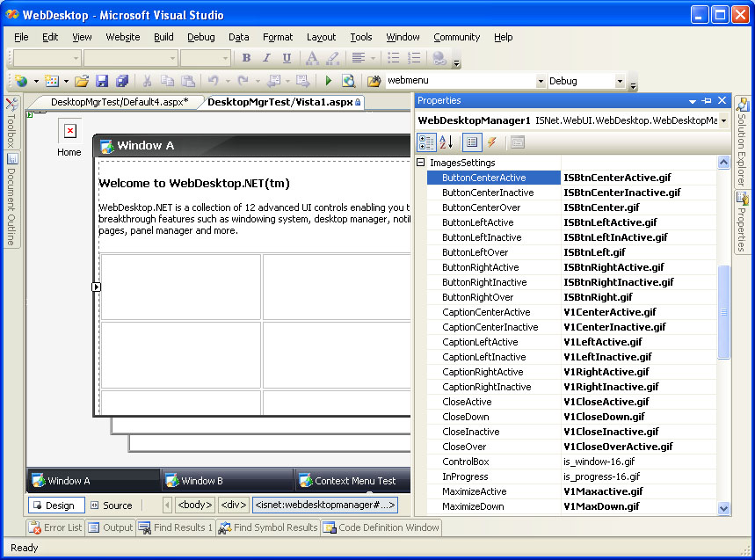Open the Error List panel tab
Screen dimensions: 755x560
pos(55,527)
